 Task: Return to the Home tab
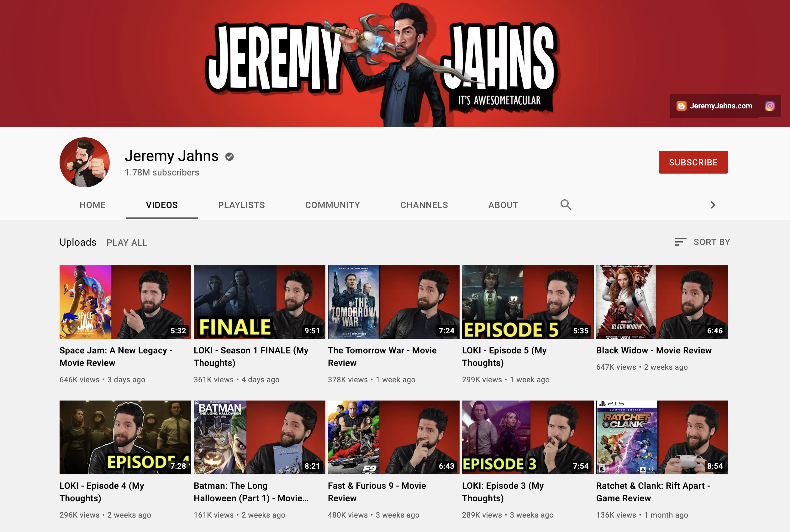pyautogui.click(x=92, y=205)
